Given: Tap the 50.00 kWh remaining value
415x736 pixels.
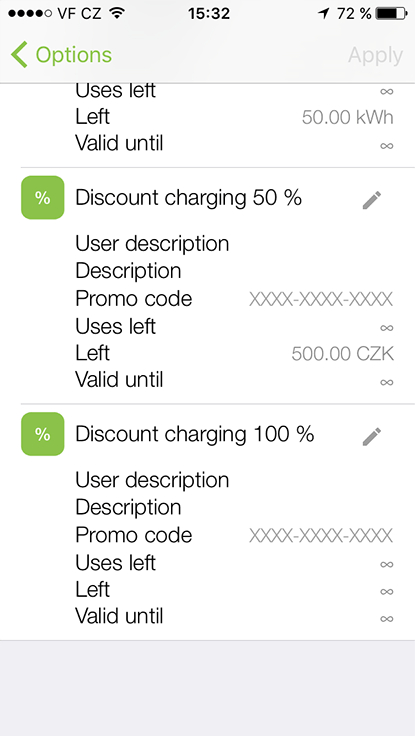Looking at the screenshot, I should pyautogui.click(x=347, y=117).
